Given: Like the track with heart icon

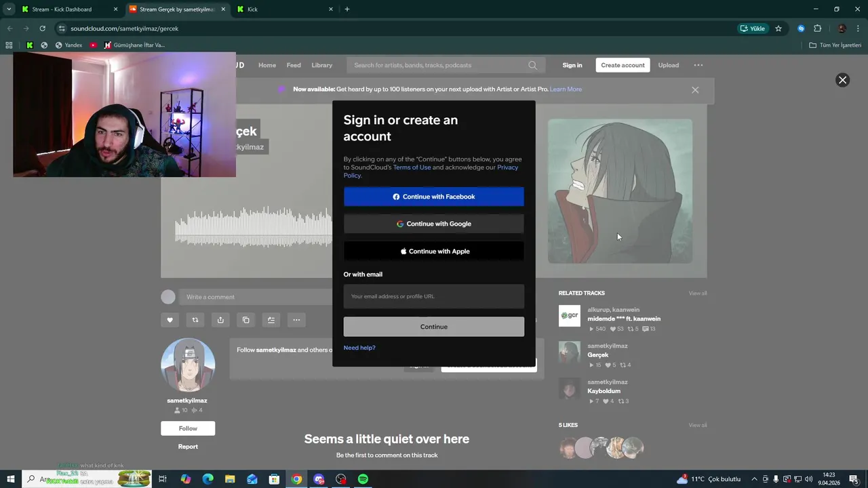Looking at the screenshot, I should [x=170, y=320].
